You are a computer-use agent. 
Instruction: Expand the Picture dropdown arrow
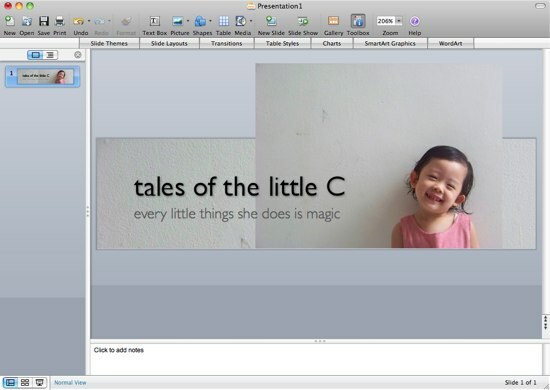pyautogui.click(x=188, y=21)
